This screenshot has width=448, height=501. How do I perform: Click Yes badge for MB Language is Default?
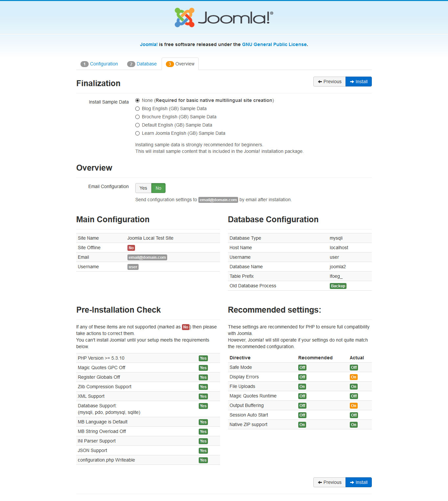pos(203,422)
